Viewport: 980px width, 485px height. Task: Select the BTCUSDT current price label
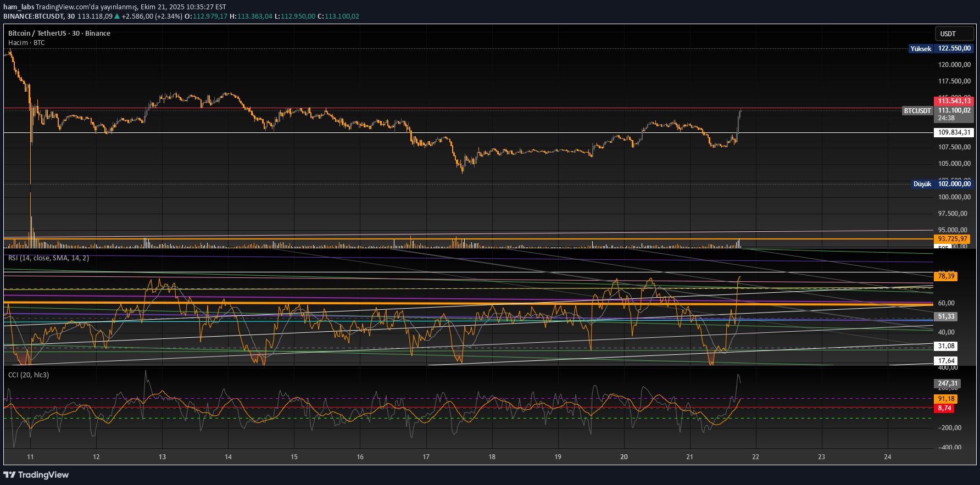(917, 111)
